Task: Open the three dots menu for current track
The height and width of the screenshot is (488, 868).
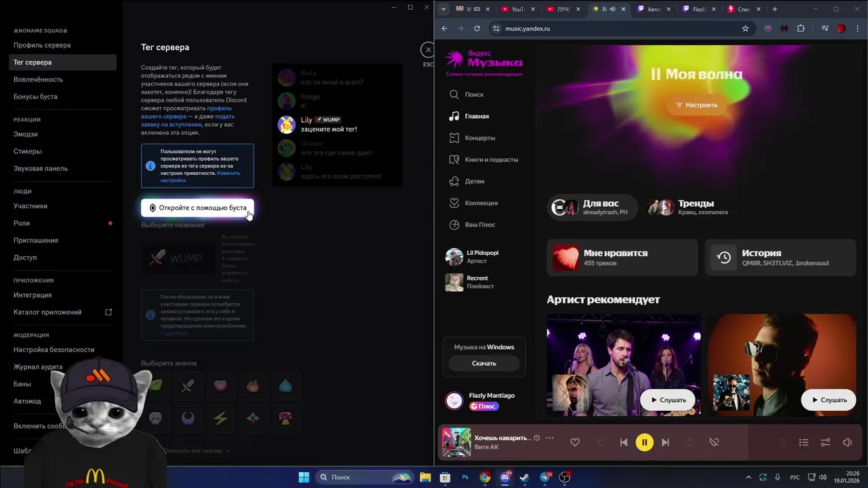Action: coord(550,438)
